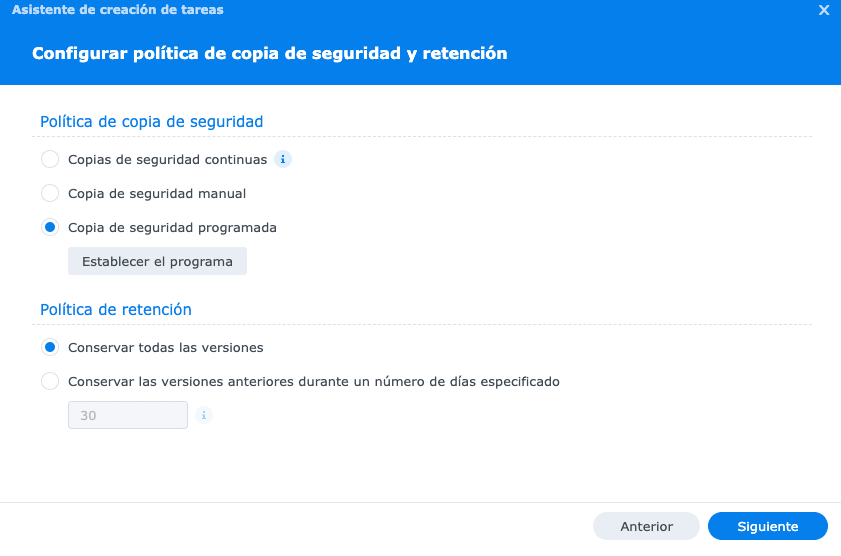Pick the retain-versions-for-specified-days radio button
The width and height of the screenshot is (841, 556).
(50, 381)
